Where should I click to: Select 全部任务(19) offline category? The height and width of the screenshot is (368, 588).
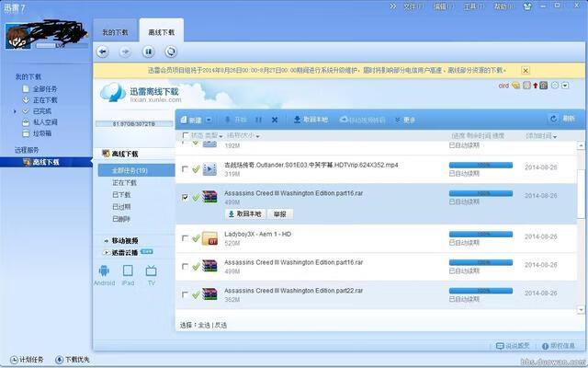point(137,170)
